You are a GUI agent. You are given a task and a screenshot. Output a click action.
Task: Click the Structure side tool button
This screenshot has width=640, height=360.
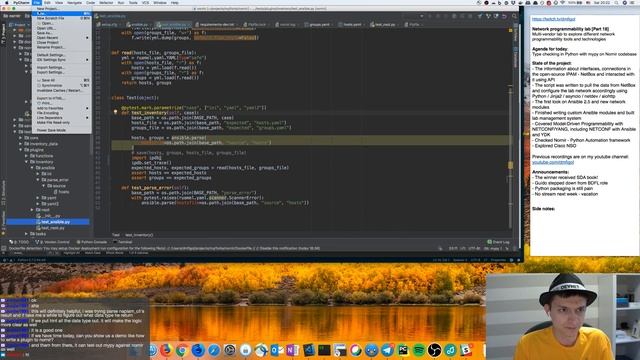(x=3, y=193)
